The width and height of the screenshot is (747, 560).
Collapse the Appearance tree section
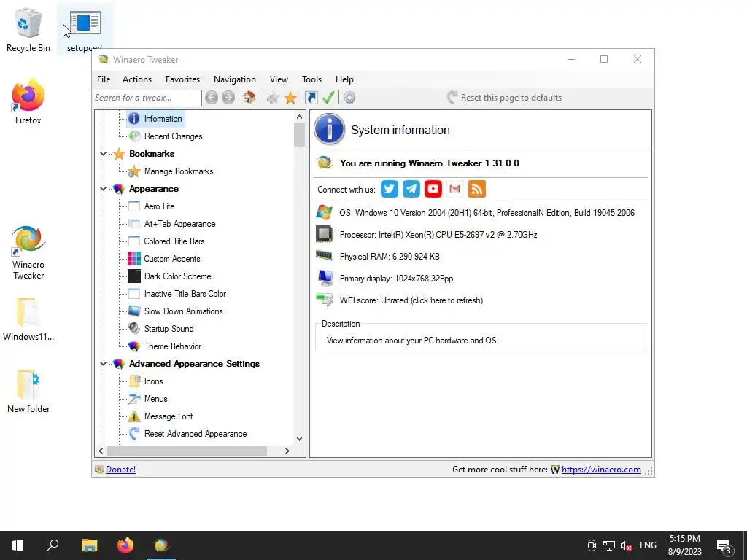(104, 189)
